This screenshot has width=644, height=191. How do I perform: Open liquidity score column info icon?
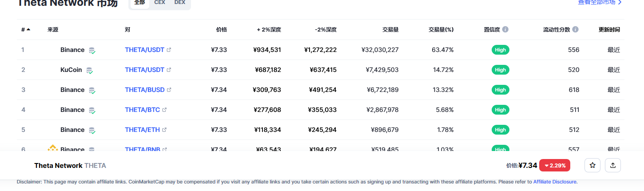[576, 30]
